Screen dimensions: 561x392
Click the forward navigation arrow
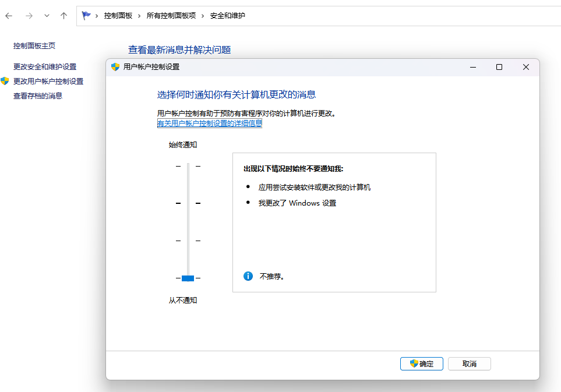(28, 16)
